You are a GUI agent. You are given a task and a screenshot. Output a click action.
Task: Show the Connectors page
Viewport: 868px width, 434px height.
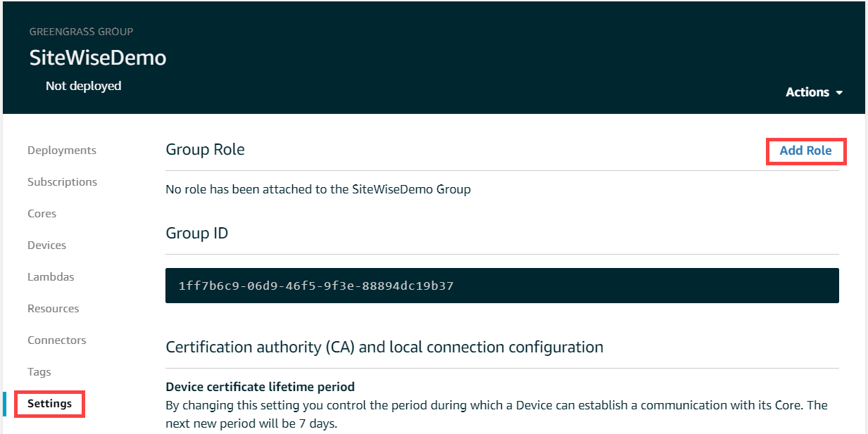point(57,340)
